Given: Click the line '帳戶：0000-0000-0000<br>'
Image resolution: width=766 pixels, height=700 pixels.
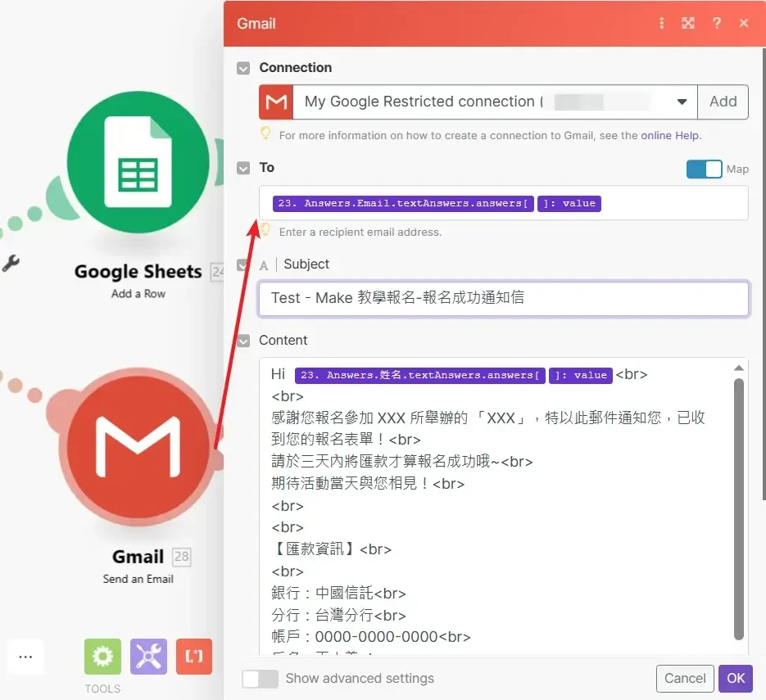Looking at the screenshot, I should tap(371, 637).
